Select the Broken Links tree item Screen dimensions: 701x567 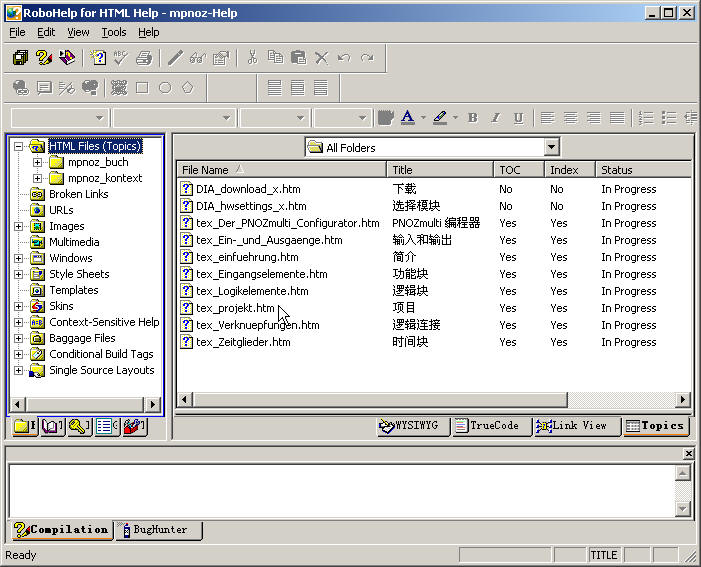point(79,194)
